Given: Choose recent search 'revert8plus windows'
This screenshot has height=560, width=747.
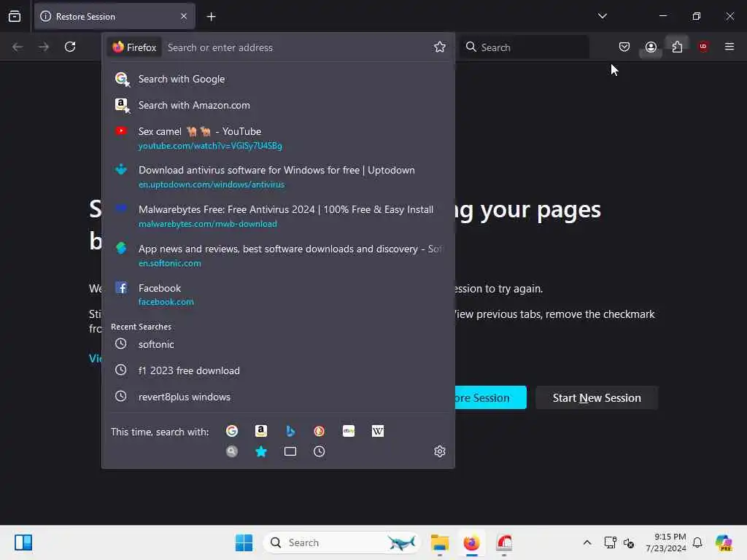Looking at the screenshot, I should (278, 397).
